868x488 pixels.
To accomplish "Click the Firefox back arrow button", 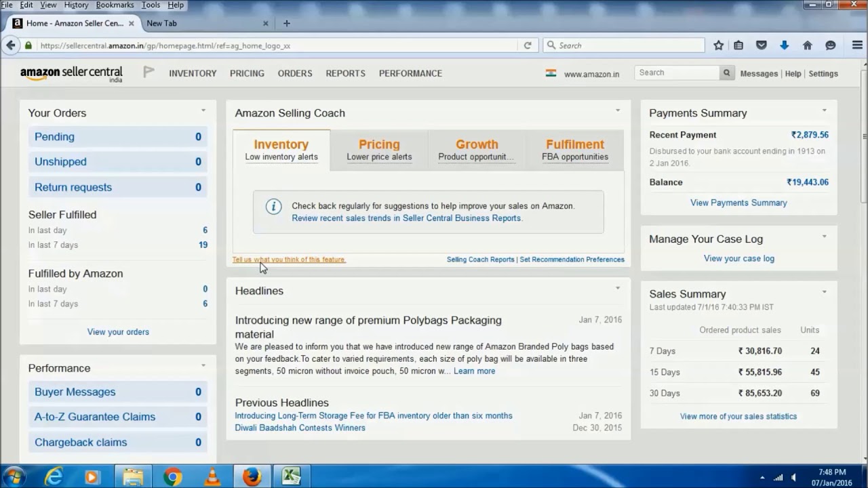I will point(10,45).
